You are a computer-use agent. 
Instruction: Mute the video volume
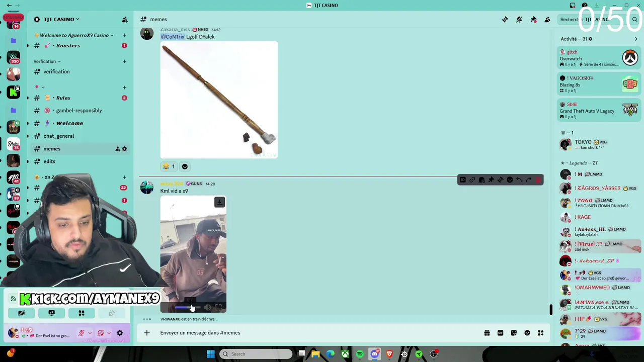click(x=207, y=307)
